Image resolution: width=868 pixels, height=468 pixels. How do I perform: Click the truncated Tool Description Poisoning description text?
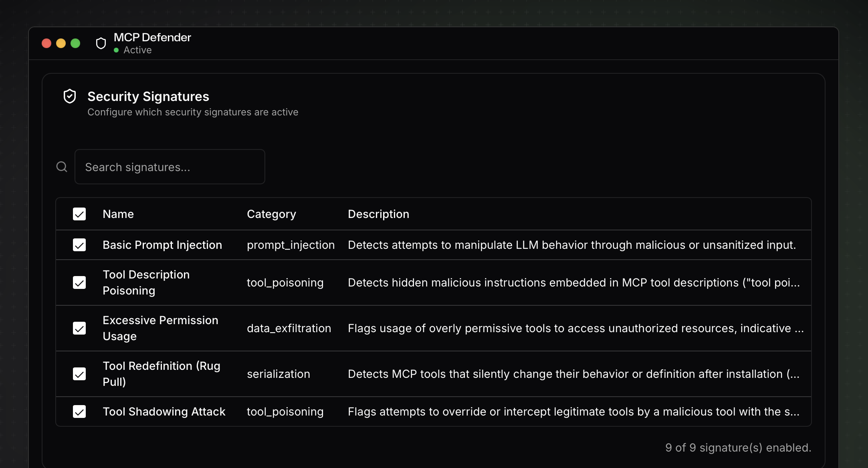tap(573, 282)
